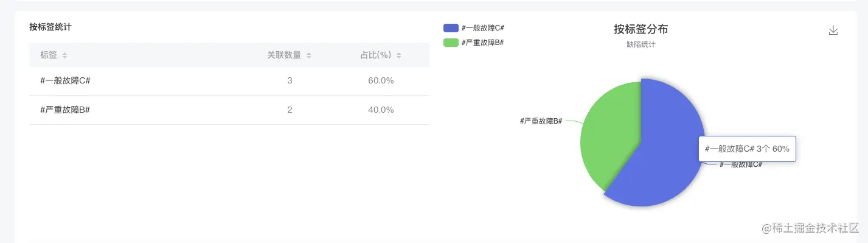The width and height of the screenshot is (868, 243).
Task: Toggle #一般故障C# legend item
Action: 474,27
